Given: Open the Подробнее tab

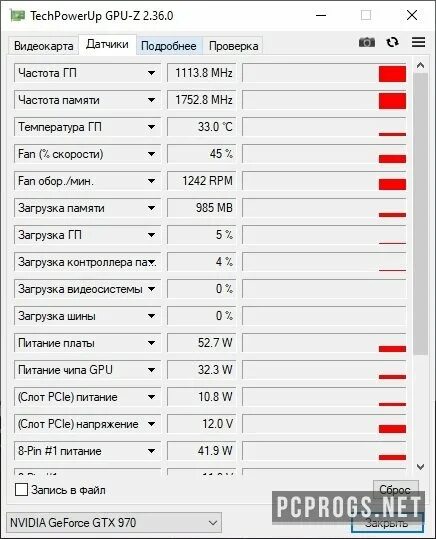Looking at the screenshot, I should (x=169, y=46).
